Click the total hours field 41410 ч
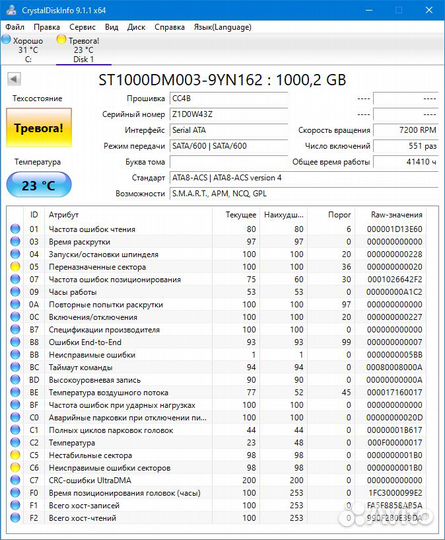Viewport: 445px width, 540px height. (406, 162)
